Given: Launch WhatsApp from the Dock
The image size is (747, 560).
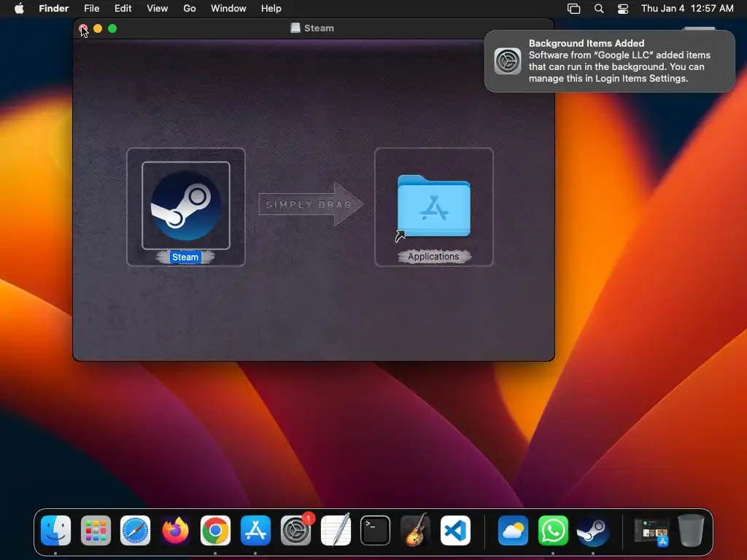Looking at the screenshot, I should (x=553, y=531).
